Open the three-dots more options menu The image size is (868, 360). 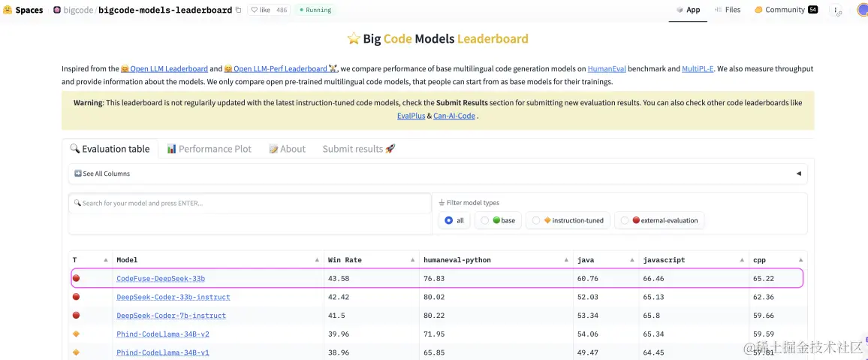coord(836,10)
